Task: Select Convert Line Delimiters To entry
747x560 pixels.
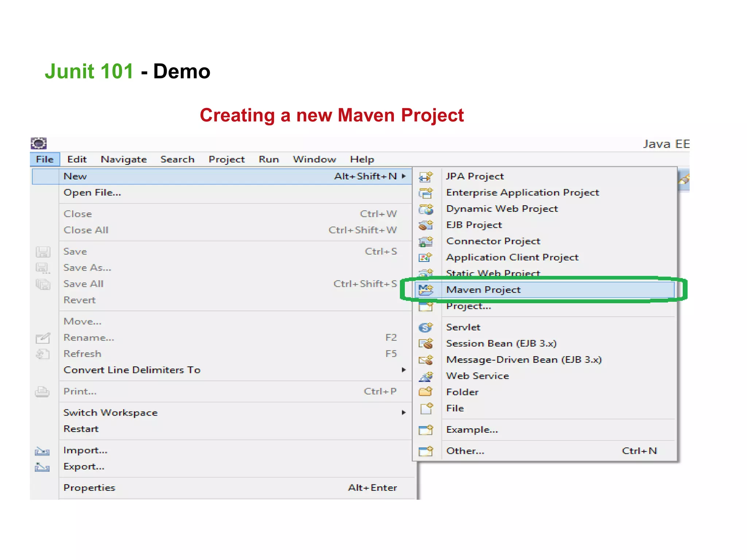Action: [222, 370]
